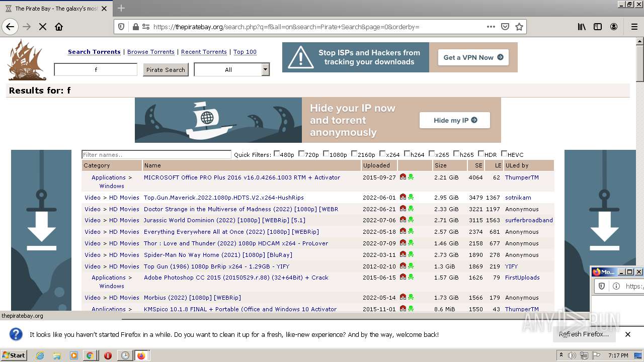
Task: Click the left download arrow ad banner
Action: pyautogui.click(x=41, y=230)
